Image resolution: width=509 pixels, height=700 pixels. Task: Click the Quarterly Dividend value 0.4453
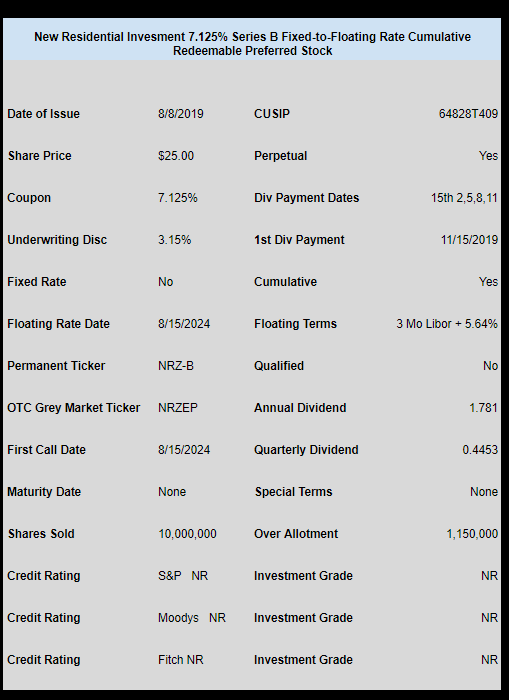coord(480,450)
